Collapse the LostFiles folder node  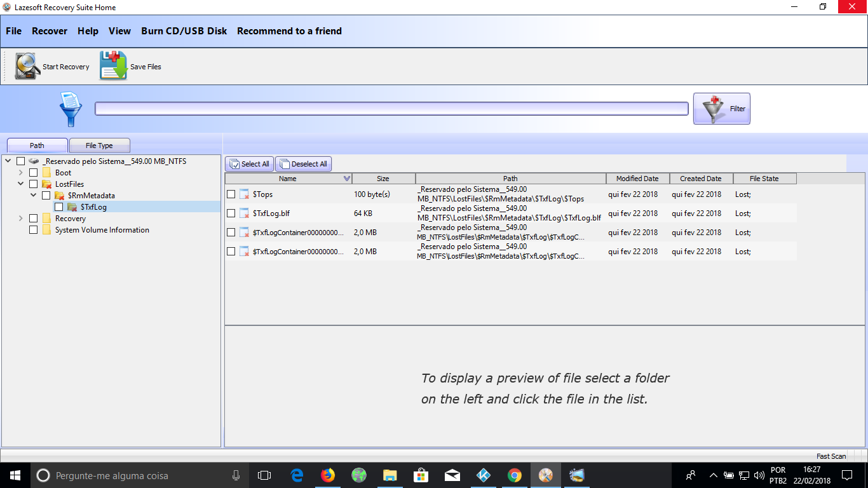21,184
